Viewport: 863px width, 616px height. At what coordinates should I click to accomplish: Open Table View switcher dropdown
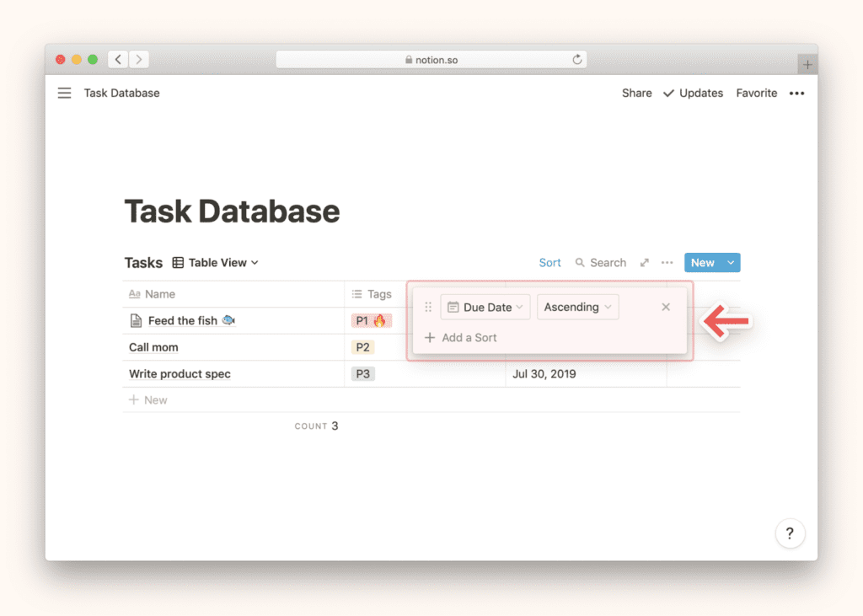pyautogui.click(x=215, y=263)
